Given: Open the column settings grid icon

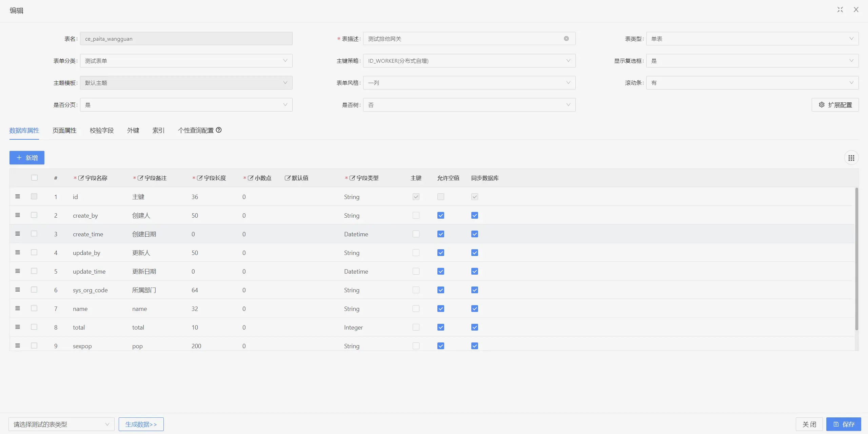Looking at the screenshot, I should pos(851,158).
